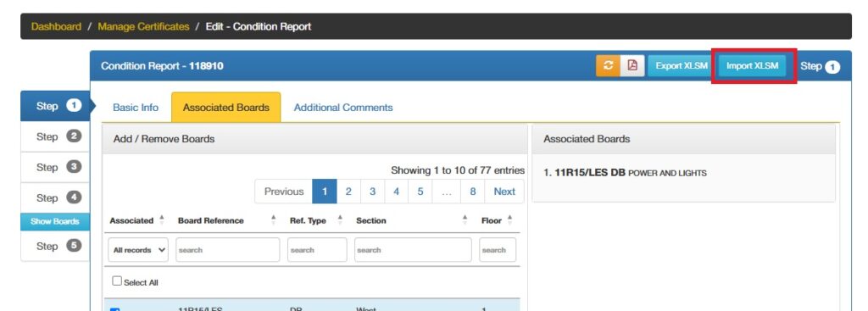Open the Dashboard breadcrumb link
868x311 pixels.
point(56,26)
